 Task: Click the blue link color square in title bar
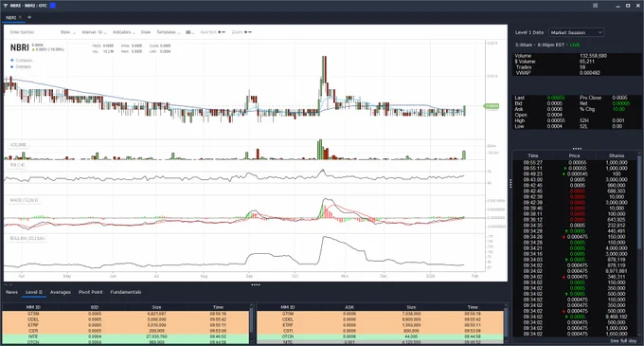pos(53,6)
